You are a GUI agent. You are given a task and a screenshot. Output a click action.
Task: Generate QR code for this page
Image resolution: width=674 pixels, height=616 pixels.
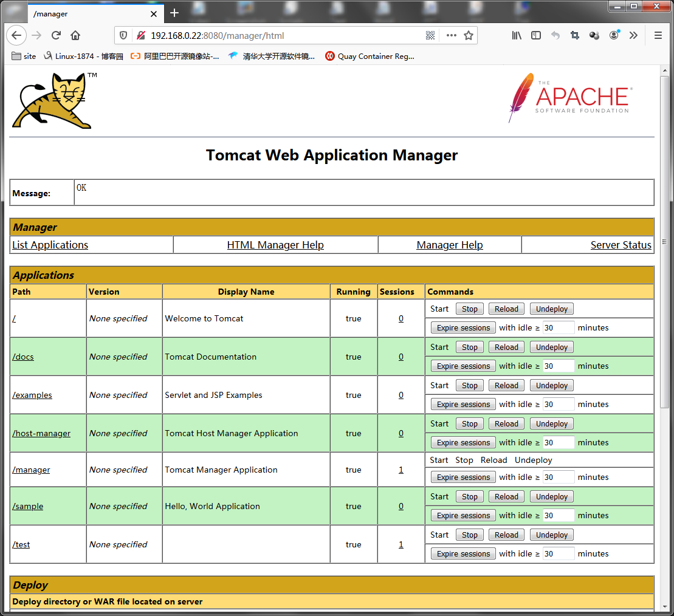(x=430, y=36)
